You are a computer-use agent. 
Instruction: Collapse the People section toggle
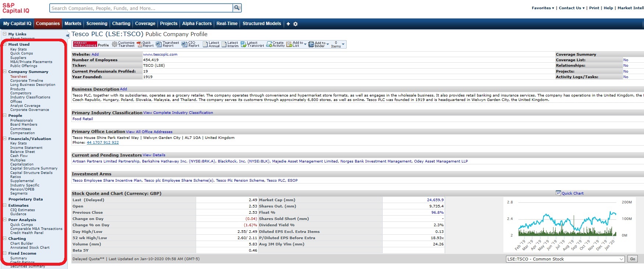tap(5, 115)
